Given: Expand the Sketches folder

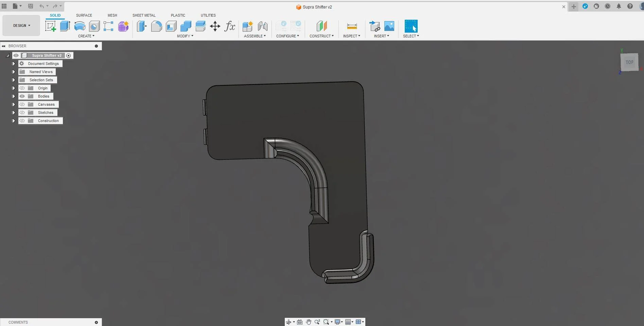Looking at the screenshot, I should pyautogui.click(x=14, y=113).
